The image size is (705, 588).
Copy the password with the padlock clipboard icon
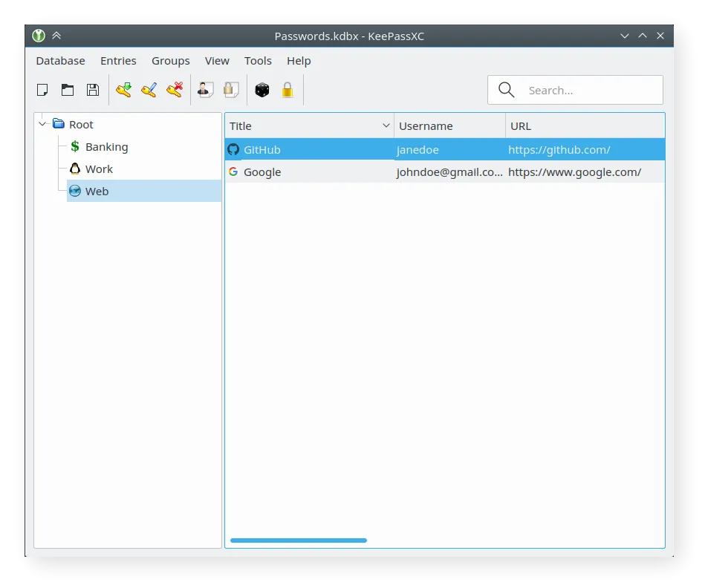(x=231, y=90)
